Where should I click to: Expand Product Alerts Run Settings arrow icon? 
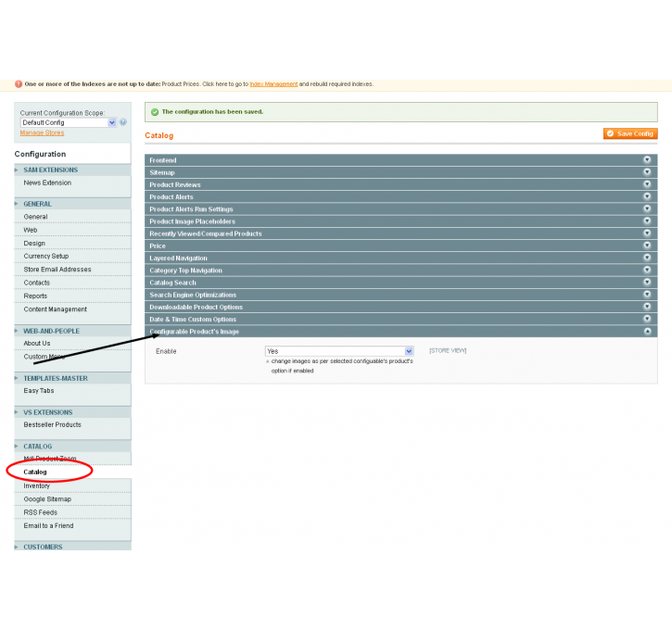click(647, 208)
